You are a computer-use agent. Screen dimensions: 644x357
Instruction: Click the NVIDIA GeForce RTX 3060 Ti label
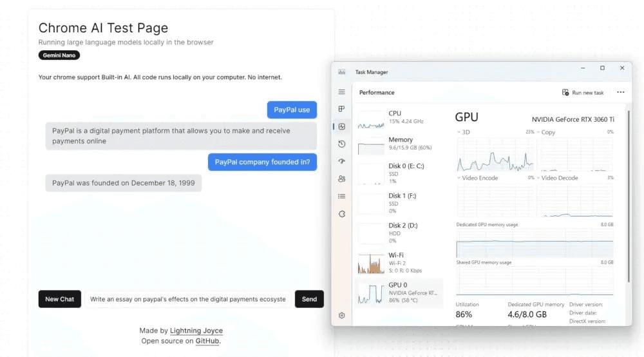[573, 119]
